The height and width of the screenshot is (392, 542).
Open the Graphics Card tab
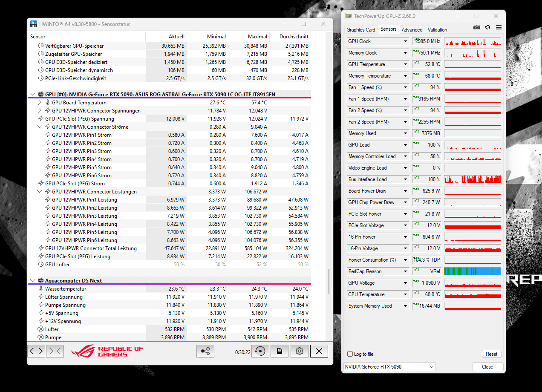360,29
